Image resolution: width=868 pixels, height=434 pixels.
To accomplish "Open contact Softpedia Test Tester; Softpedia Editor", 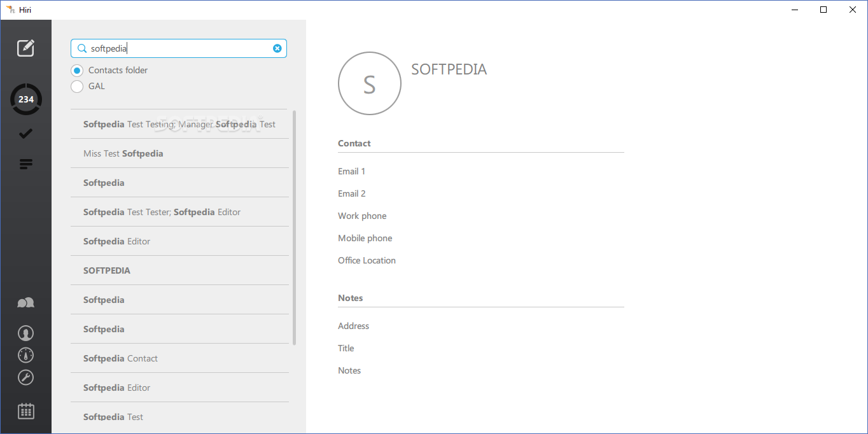I will pyautogui.click(x=179, y=212).
